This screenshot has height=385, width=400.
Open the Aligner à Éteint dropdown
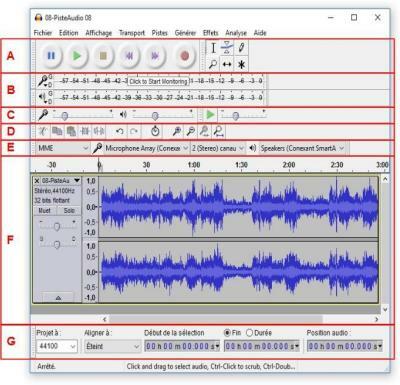(x=112, y=346)
